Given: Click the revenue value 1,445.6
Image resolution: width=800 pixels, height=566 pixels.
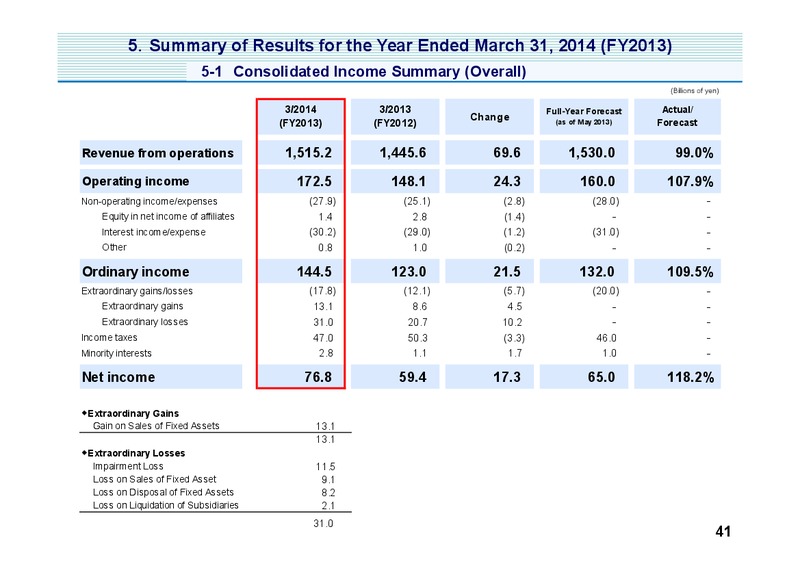Looking at the screenshot, I should coord(403,153).
